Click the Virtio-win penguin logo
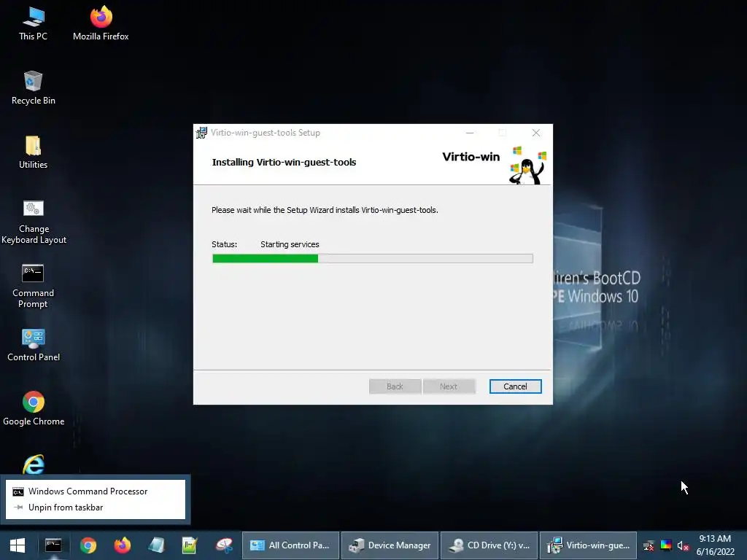747x560 pixels. tap(528, 165)
